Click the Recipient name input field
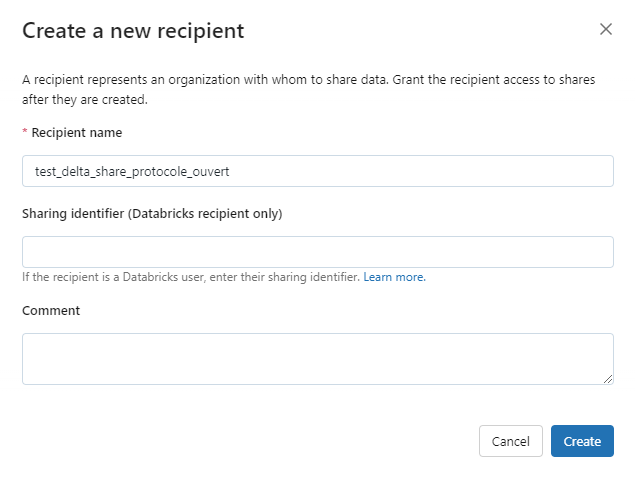The height and width of the screenshot is (478, 635). pyautogui.click(x=318, y=171)
